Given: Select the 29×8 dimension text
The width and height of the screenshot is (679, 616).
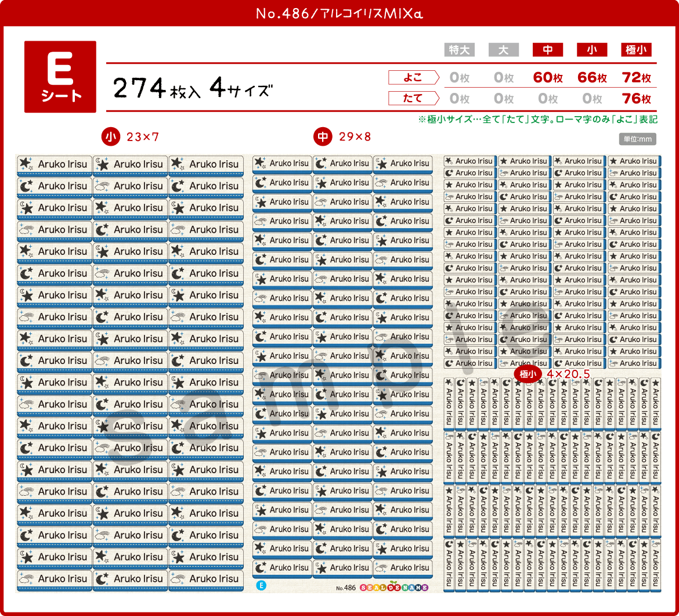Looking at the screenshot, I should [355, 137].
